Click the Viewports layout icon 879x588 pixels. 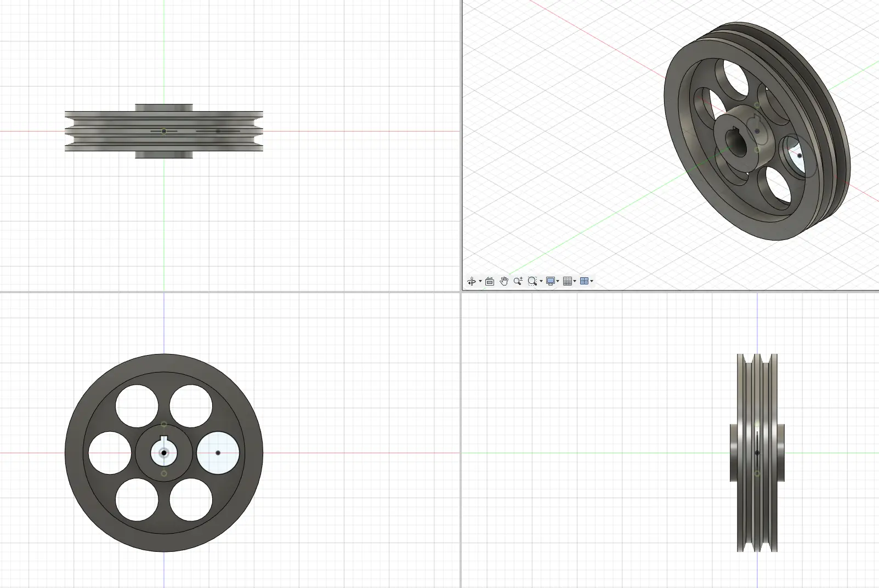tap(584, 282)
